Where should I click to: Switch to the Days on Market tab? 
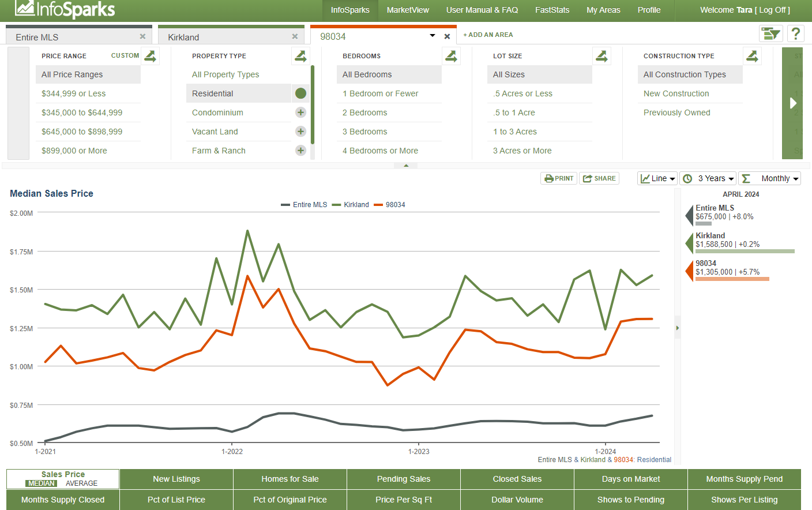630,479
